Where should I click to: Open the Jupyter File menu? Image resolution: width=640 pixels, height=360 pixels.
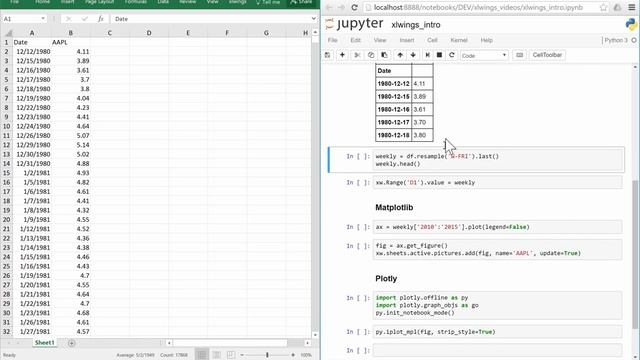tap(332, 40)
